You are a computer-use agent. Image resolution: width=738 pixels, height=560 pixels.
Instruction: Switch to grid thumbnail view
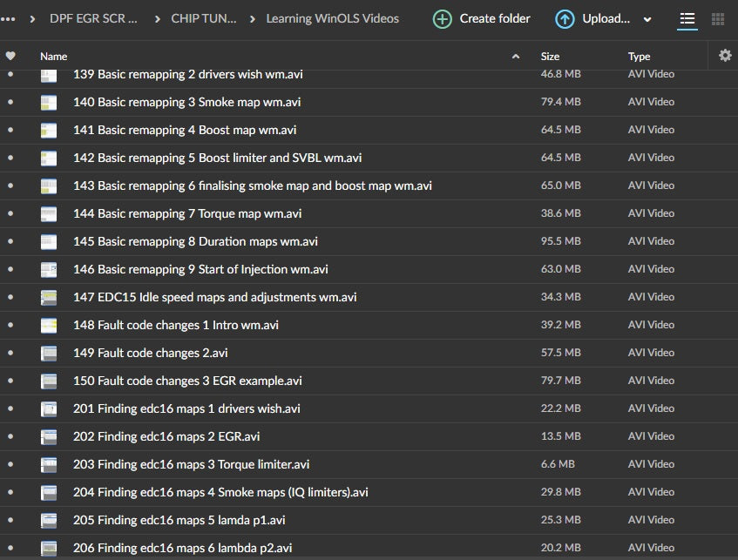pyautogui.click(x=718, y=19)
